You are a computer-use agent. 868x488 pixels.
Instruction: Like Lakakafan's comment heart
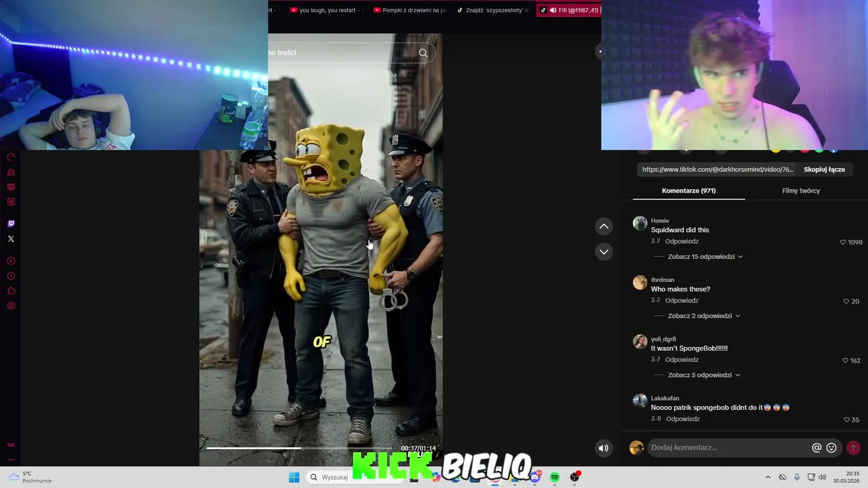click(x=846, y=420)
